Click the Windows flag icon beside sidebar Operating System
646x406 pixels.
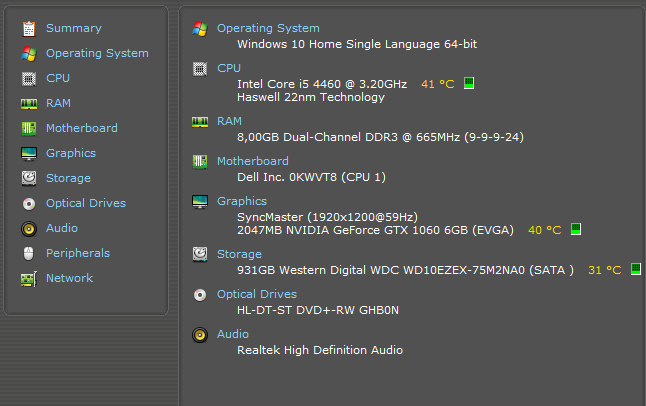tap(29, 54)
